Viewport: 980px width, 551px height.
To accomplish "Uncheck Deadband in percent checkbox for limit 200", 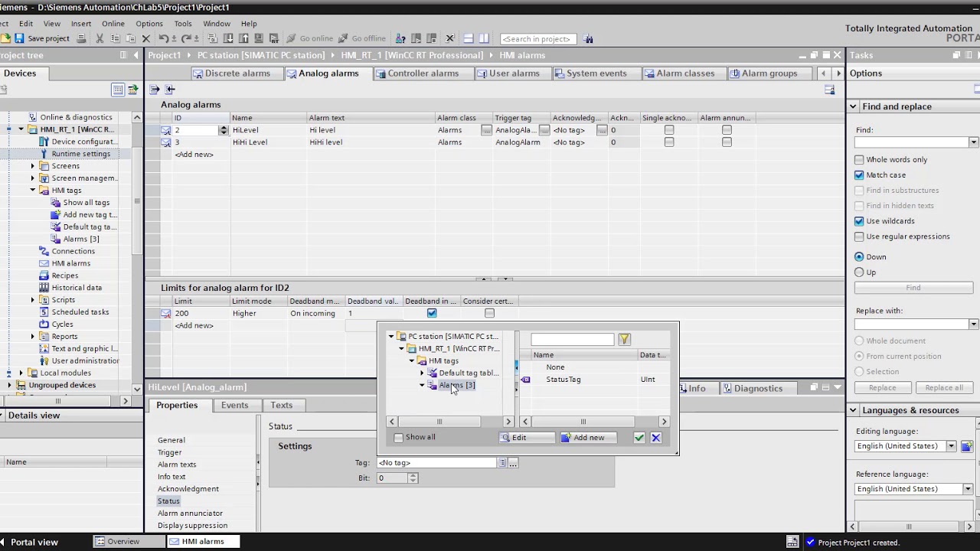I will pos(432,313).
